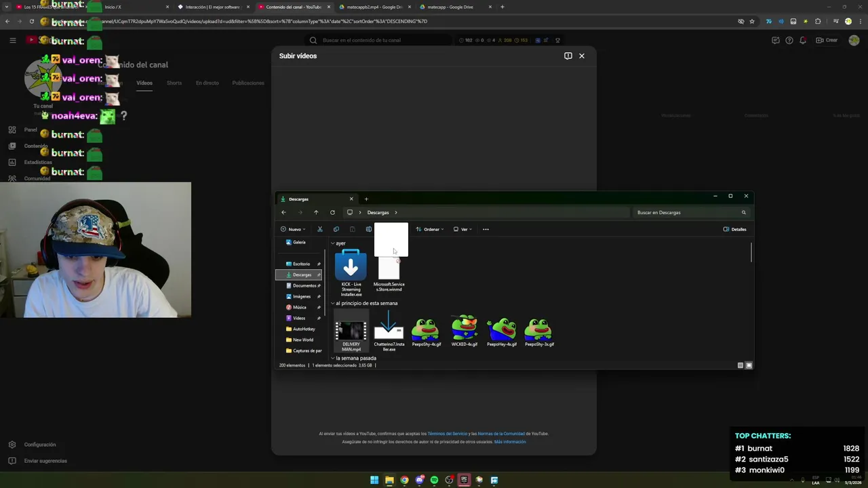Focus the Buscar en Descargas field
868x488 pixels.
[x=691, y=212]
